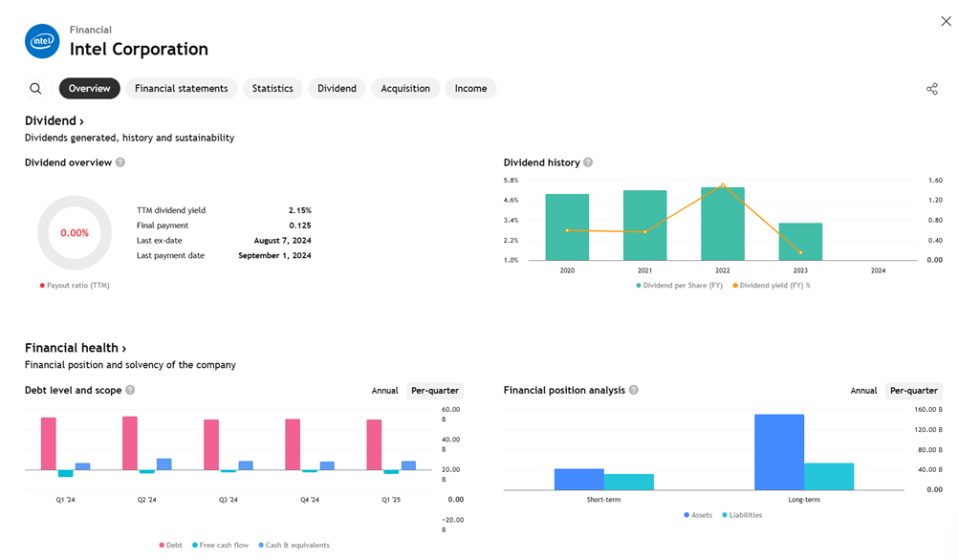Screen dimensions: 959x560
Task: Click the Final payment value 0.125
Action: [299, 226]
